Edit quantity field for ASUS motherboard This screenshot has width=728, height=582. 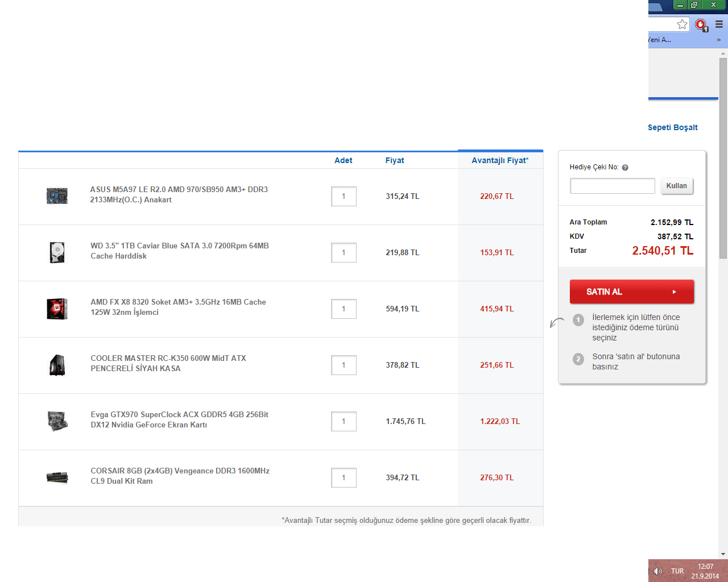click(x=344, y=196)
